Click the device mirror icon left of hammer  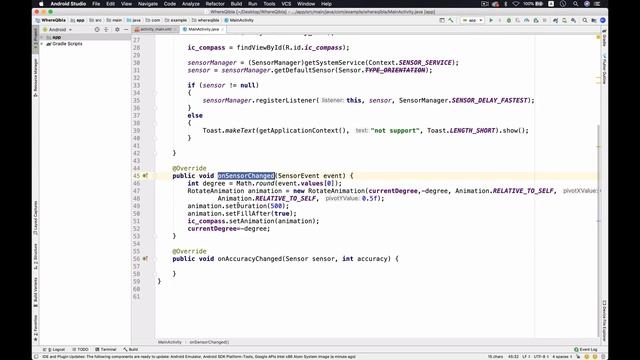(x=442, y=20)
